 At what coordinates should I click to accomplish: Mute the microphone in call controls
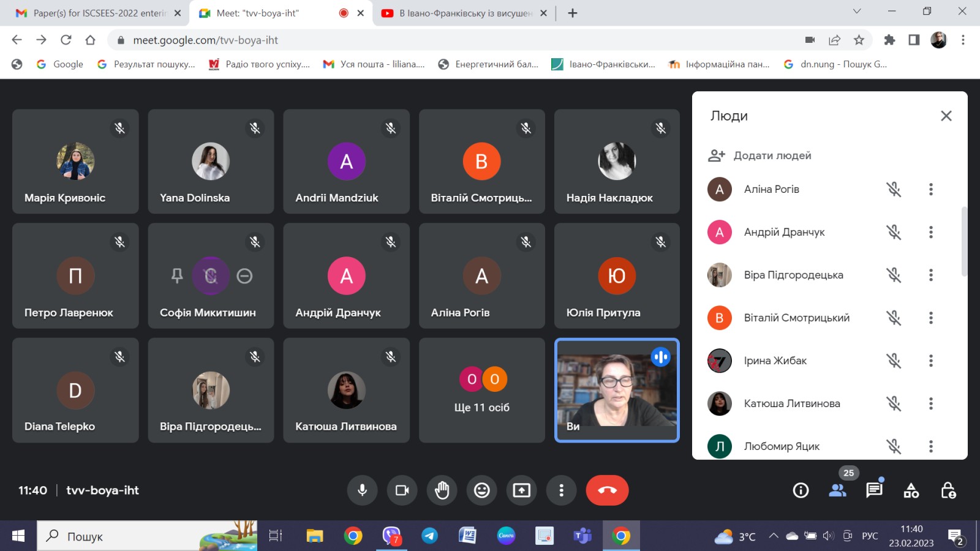point(362,490)
